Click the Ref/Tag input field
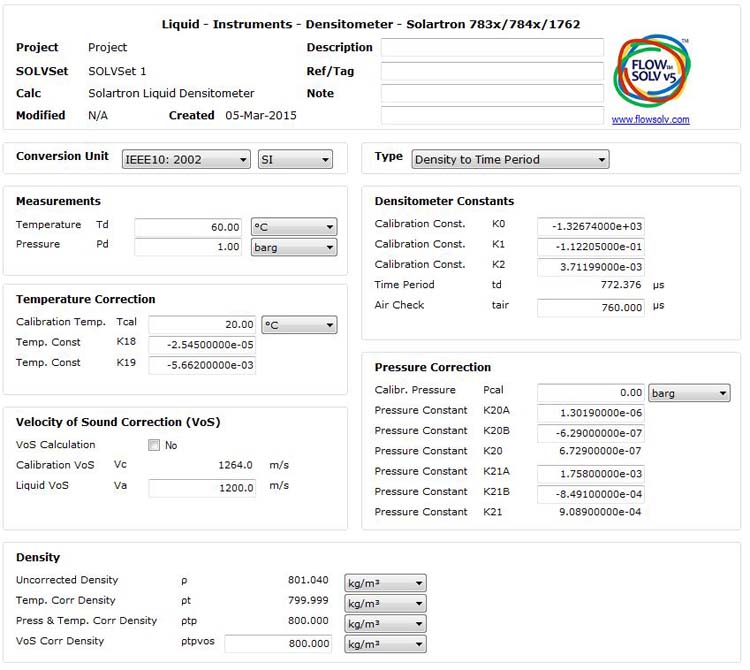Image resolution: width=750 pixels, height=670 pixels. [x=492, y=71]
